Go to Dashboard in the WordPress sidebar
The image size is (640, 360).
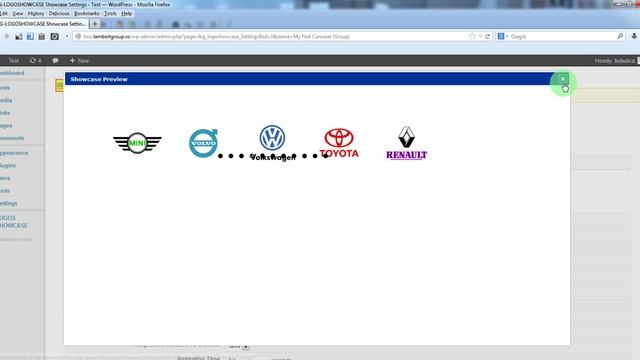[x=12, y=73]
